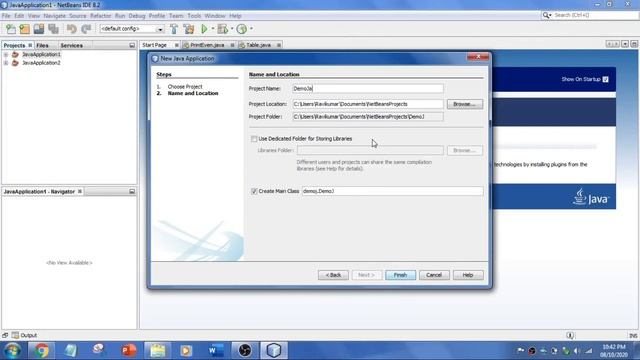Click the Finish button

(400, 275)
